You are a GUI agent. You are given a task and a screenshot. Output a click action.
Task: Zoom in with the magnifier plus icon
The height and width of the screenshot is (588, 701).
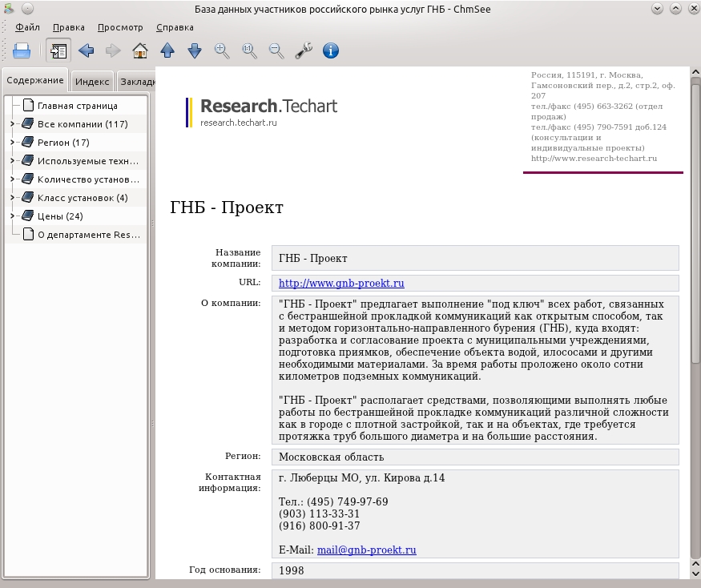click(222, 50)
